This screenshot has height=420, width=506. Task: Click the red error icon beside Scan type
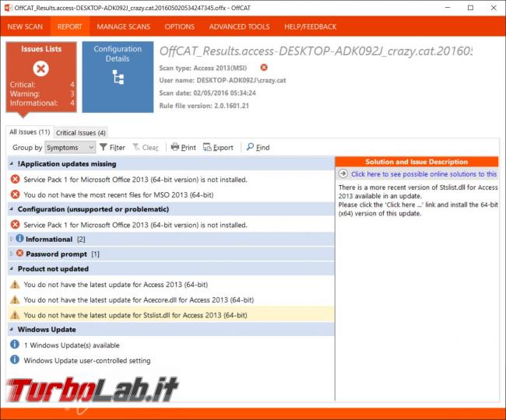(264, 68)
